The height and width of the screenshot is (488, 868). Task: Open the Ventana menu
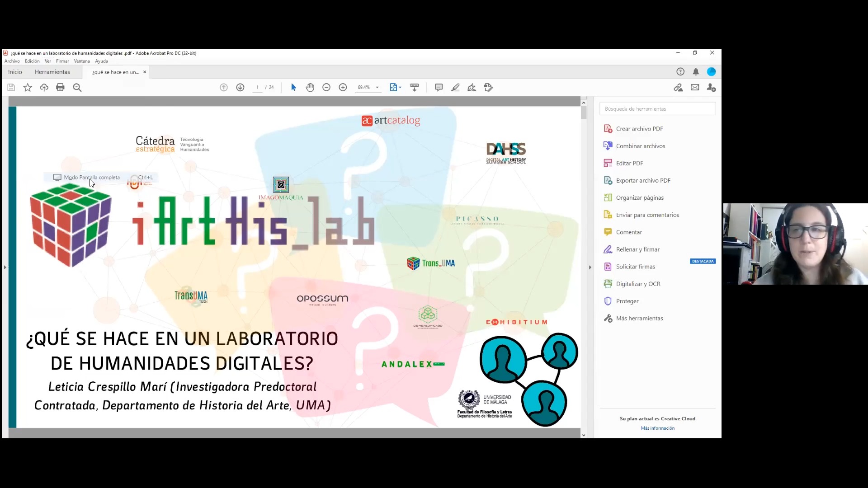click(x=82, y=61)
